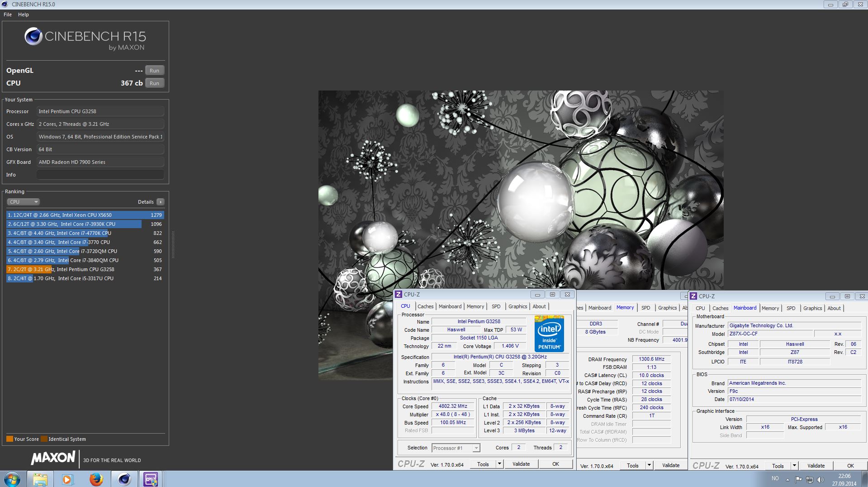Select ranking entry Intel Pentium CPU G3258
Image resolution: width=868 pixels, height=487 pixels.
[85, 269]
